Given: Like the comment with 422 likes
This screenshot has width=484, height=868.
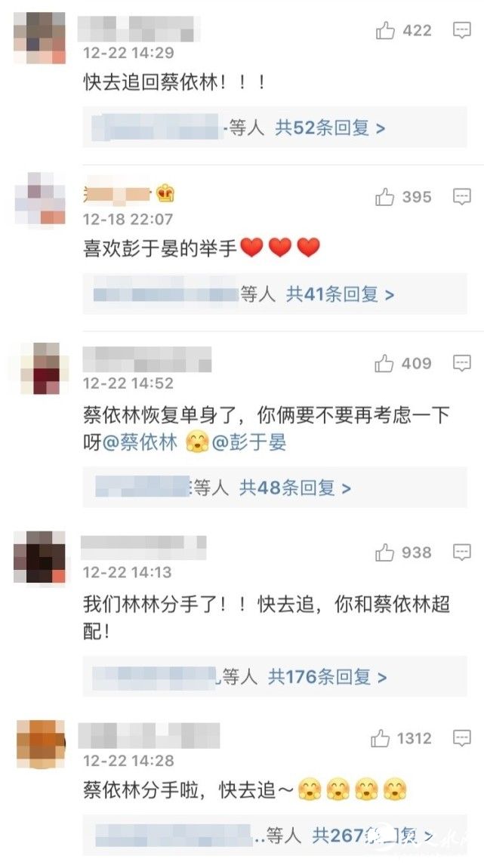Looking at the screenshot, I should (385, 30).
